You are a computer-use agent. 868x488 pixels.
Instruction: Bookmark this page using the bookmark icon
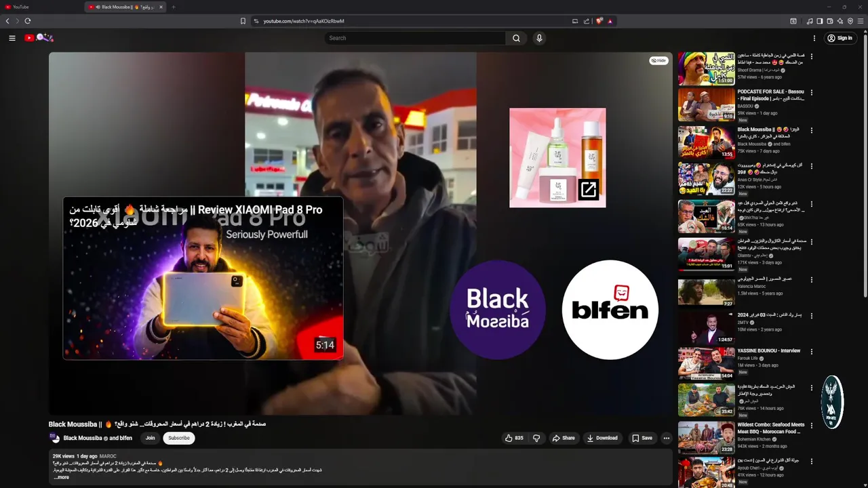243,21
